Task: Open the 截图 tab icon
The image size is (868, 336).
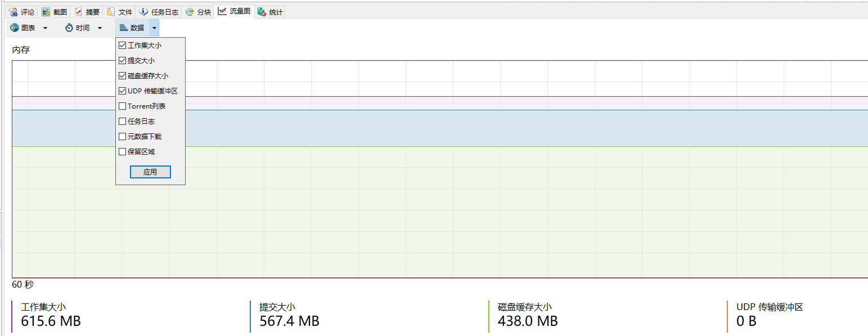Action: (x=46, y=12)
